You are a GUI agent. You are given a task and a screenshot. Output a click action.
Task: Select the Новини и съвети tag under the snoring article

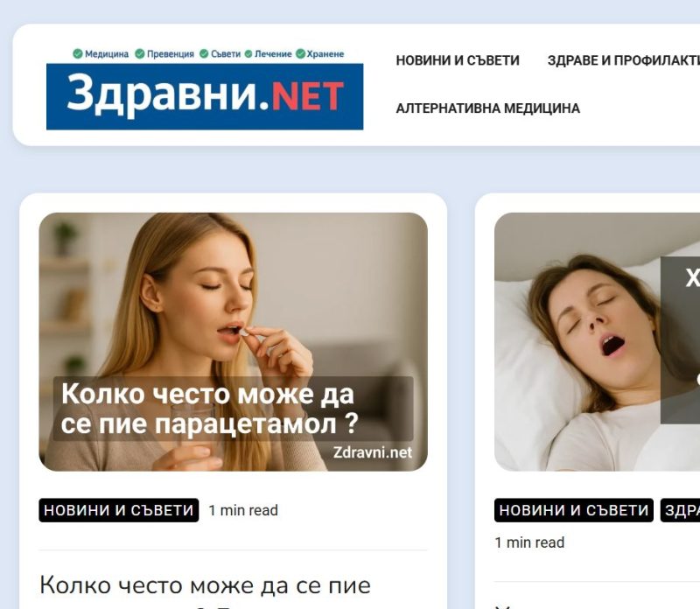tap(574, 510)
